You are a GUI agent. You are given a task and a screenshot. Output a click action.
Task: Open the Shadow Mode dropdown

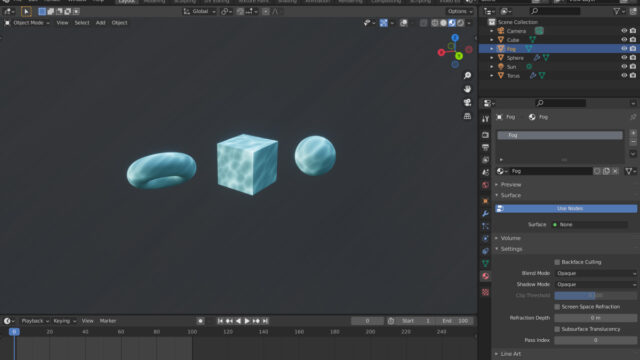pos(596,284)
